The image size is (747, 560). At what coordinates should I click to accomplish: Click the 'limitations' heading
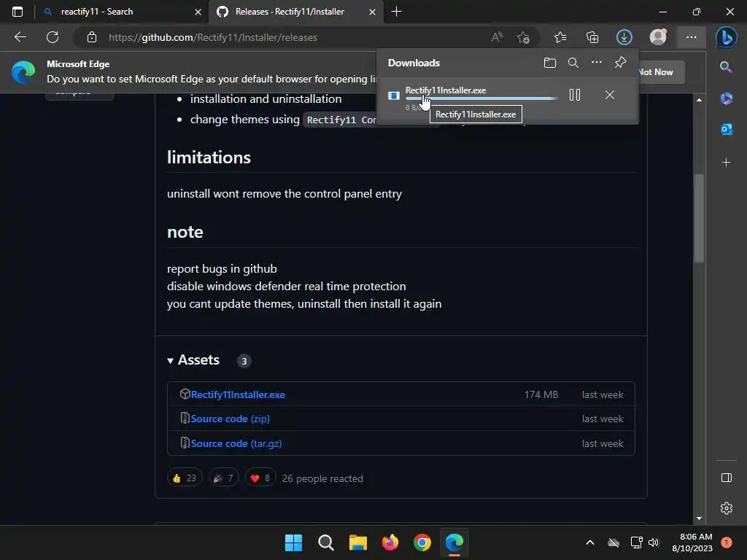pos(209,157)
